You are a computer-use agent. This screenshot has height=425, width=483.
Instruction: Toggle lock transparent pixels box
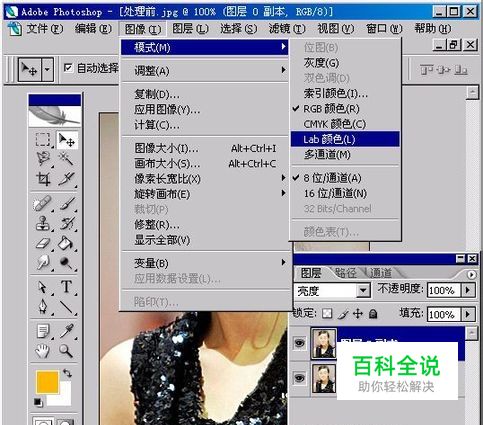(327, 313)
